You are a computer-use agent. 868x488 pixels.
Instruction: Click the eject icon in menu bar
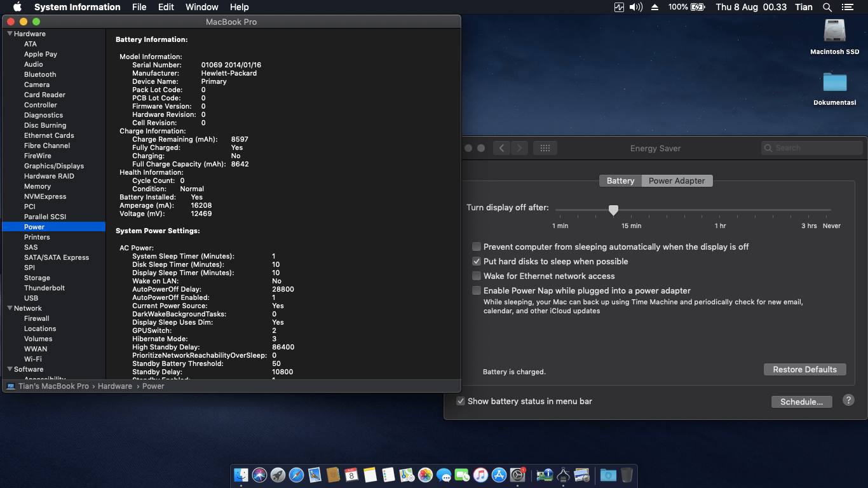point(654,7)
